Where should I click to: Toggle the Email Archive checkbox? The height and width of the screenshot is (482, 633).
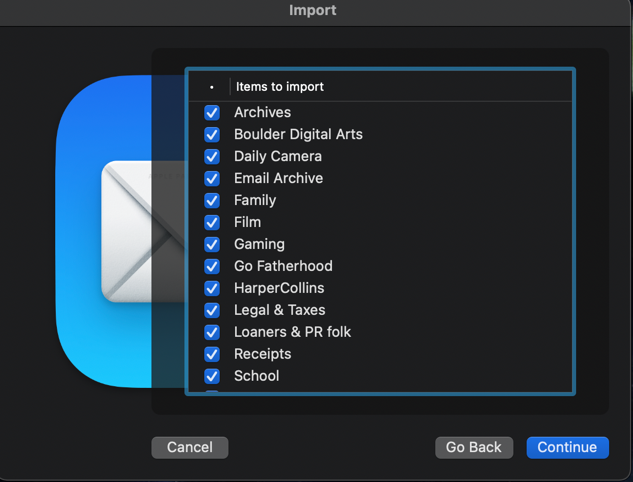click(x=212, y=178)
